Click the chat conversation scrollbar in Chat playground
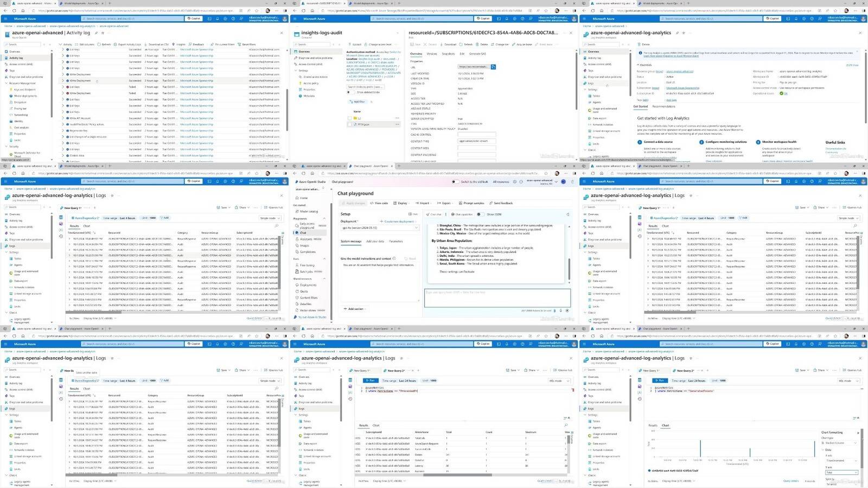Viewport: 868px width, 488px height. tap(569, 269)
